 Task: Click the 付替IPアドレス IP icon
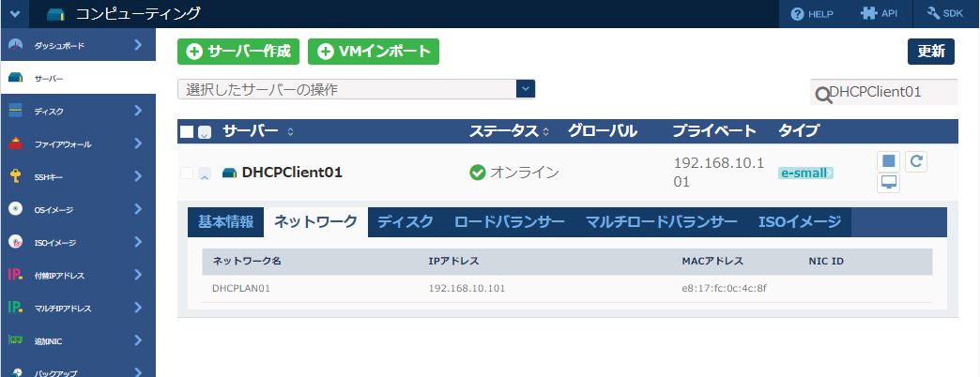pyautogui.click(x=16, y=275)
